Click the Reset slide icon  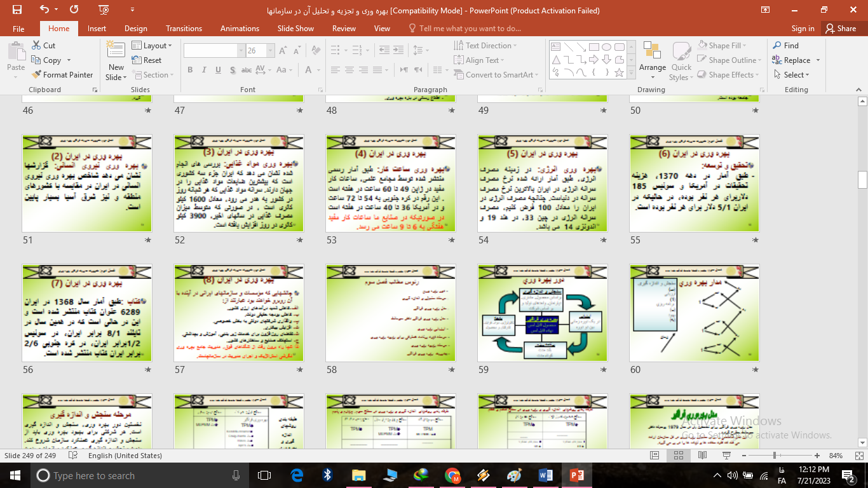137,60
